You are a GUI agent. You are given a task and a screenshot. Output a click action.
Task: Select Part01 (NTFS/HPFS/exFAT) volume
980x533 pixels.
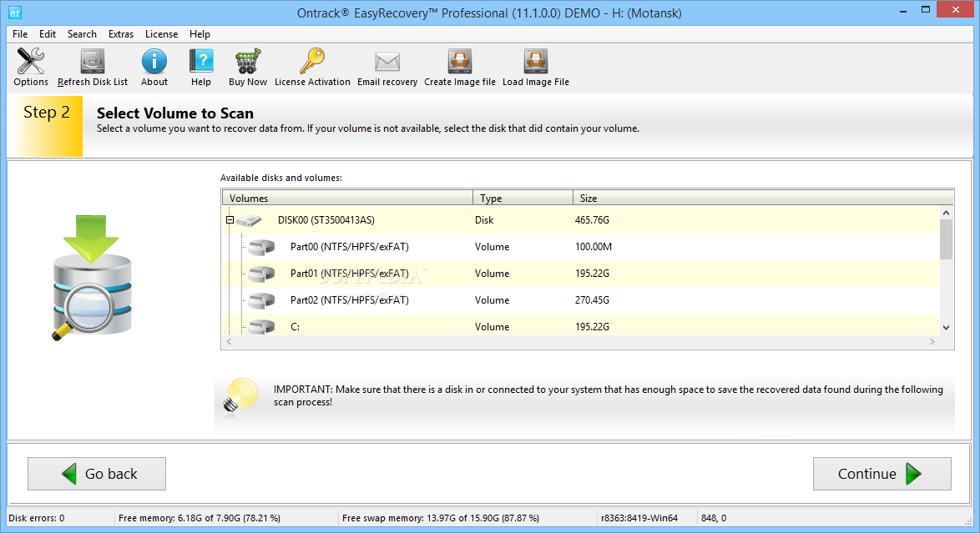[x=350, y=274]
